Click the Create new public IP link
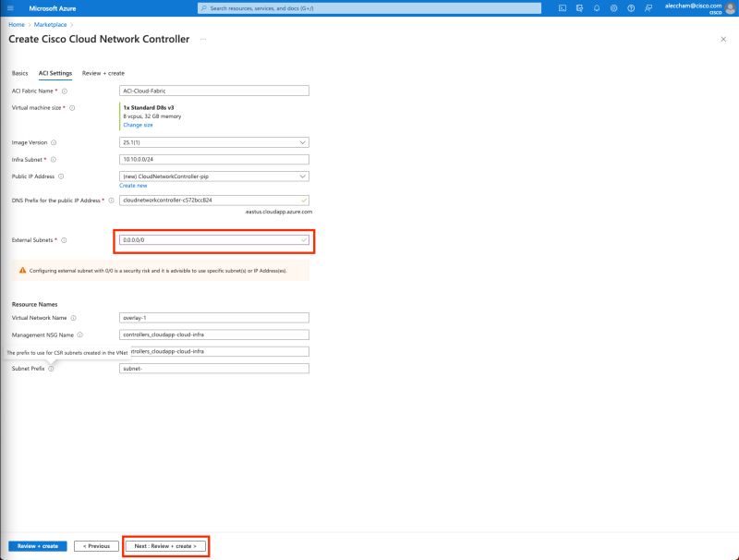Viewport: 739px width, 560px height. 132,186
